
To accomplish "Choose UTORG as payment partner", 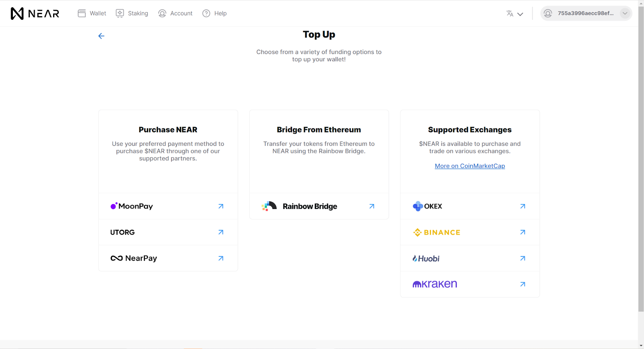I will pos(123,232).
